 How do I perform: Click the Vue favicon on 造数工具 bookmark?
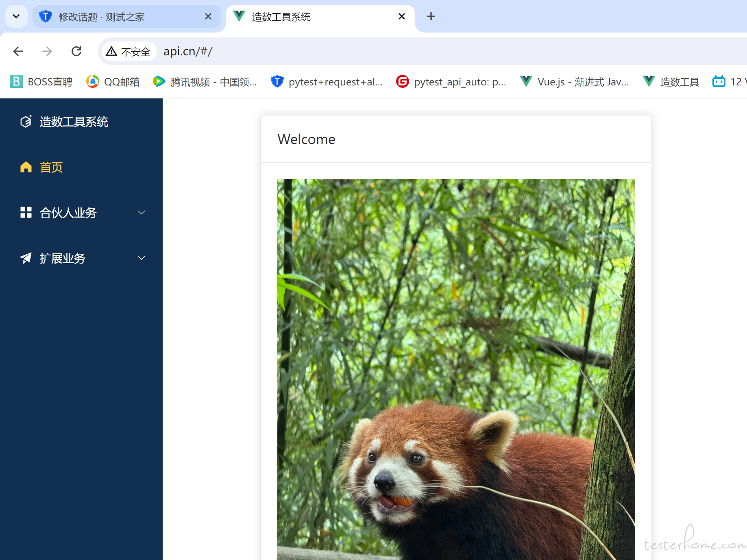(x=649, y=81)
